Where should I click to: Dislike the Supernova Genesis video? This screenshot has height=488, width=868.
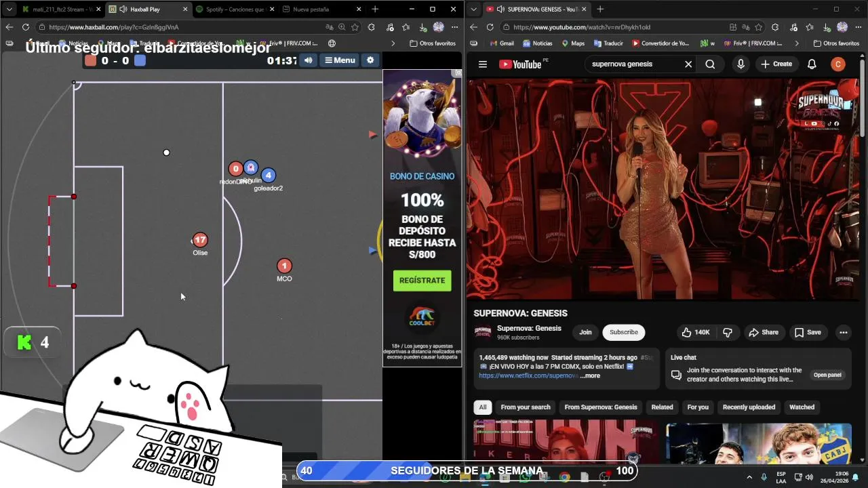tap(728, 332)
